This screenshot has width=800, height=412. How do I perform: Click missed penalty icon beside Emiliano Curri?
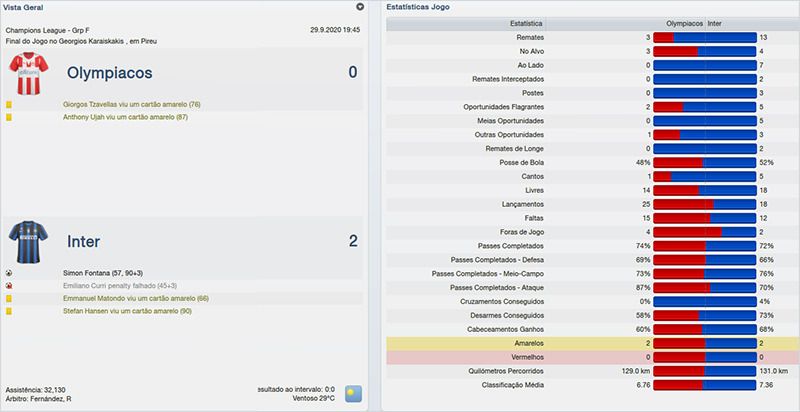(9, 285)
